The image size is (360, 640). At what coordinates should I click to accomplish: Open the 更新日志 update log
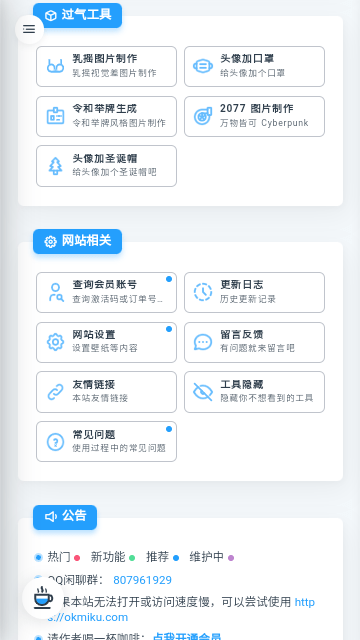tap(254, 293)
